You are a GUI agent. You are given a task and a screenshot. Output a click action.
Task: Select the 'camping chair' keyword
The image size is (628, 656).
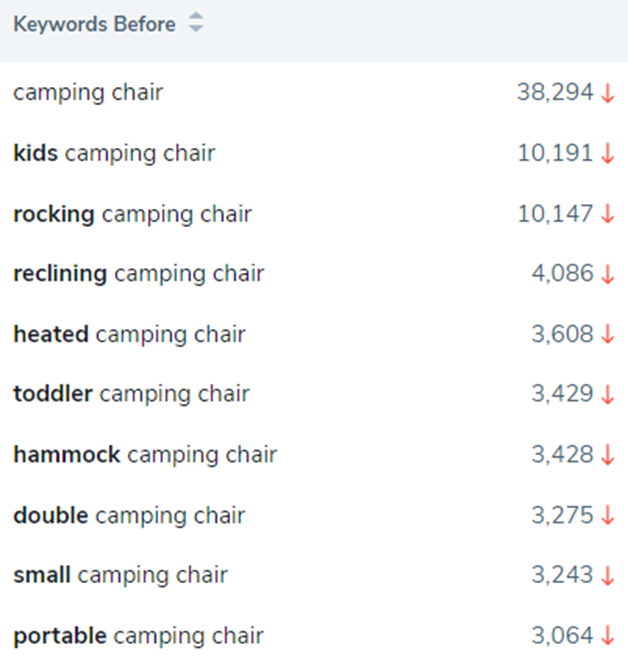88,93
